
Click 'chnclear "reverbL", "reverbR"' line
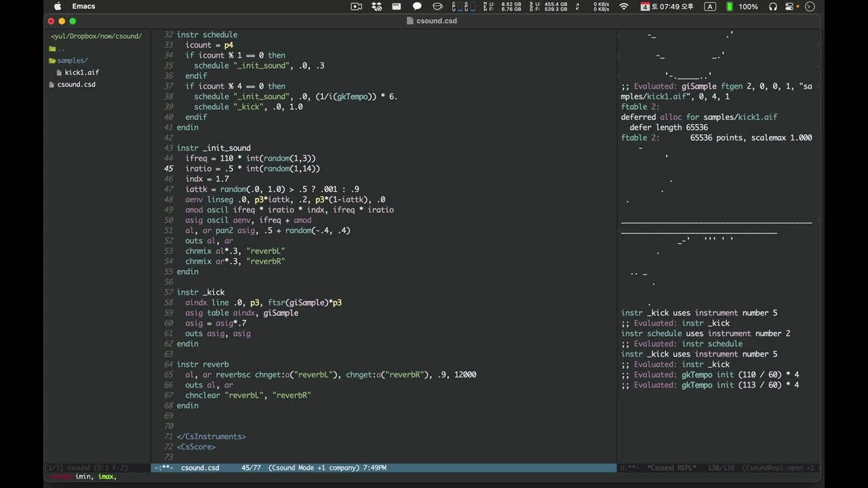pyautogui.click(x=248, y=395)
